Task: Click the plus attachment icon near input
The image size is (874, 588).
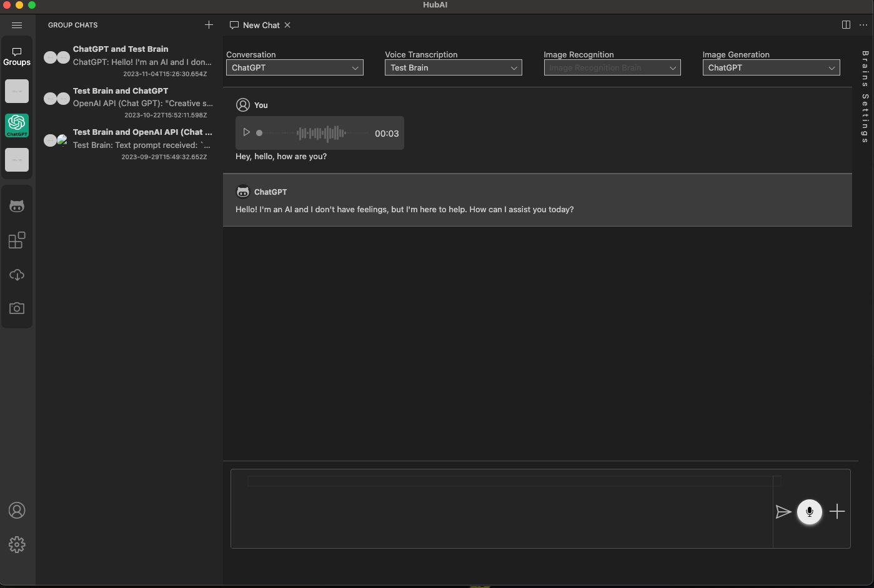Action: [x=837, y=512]
